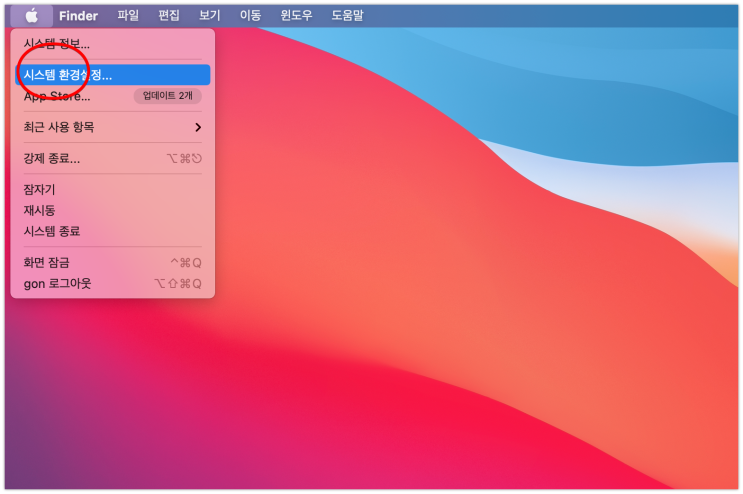Viewport: 743px width, 494px height.
Task: Select 화면 잠금 menu entry
Action: click(113, 262)
